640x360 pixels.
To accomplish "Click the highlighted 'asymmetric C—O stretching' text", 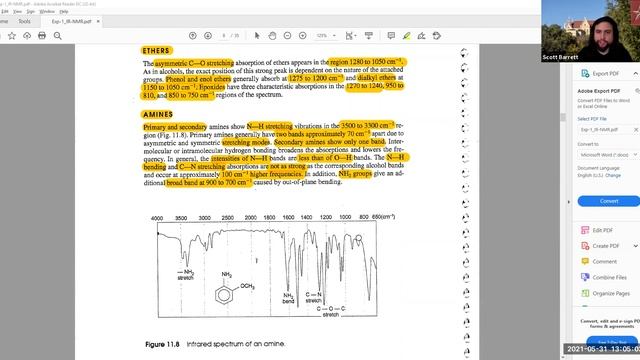I will click(x=194, y=63).
